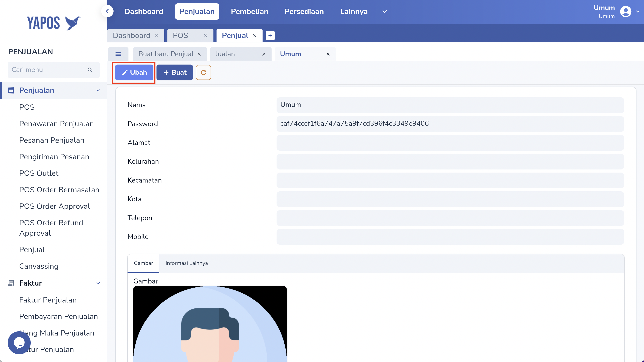Click the Buat create button
Image resolution: width=644 pixels, height=362 pixels.
point(175,73)
